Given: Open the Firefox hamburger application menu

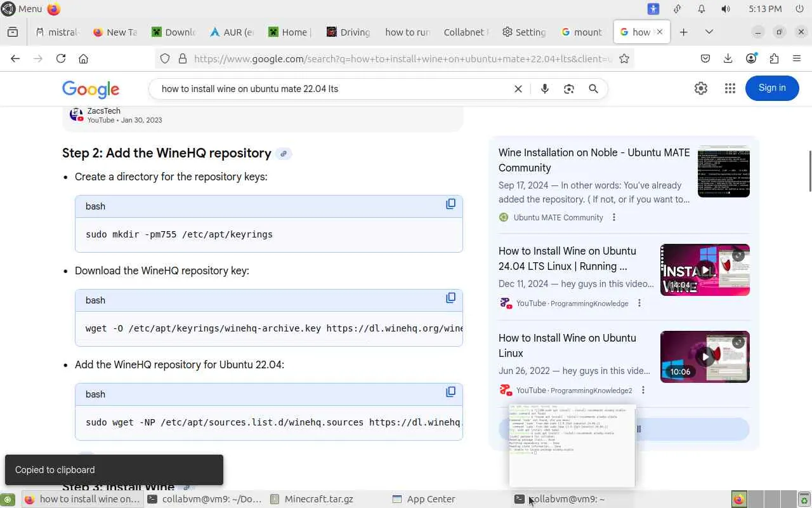Looking at the screenshot, I should click(x=797, y=58).
